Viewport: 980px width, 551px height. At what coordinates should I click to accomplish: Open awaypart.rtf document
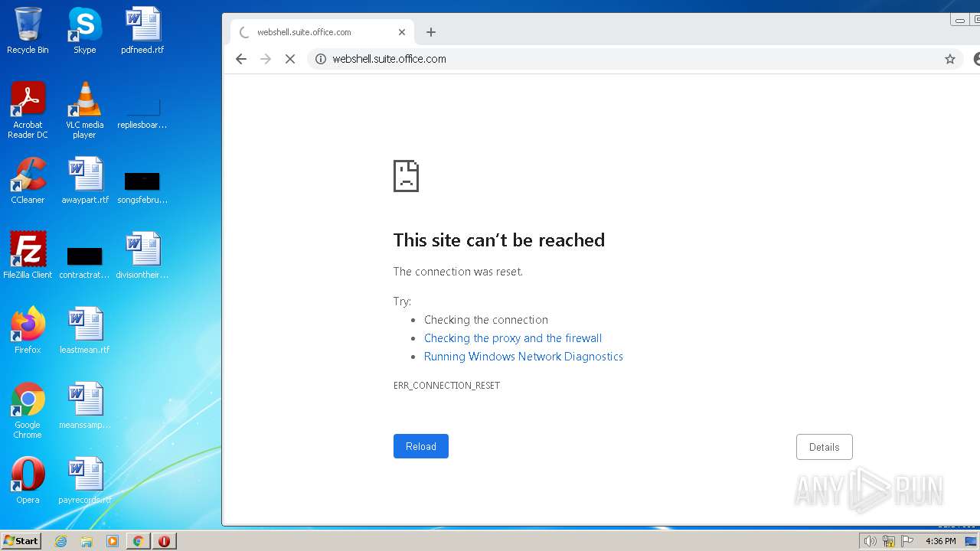[x=85, y=181]
